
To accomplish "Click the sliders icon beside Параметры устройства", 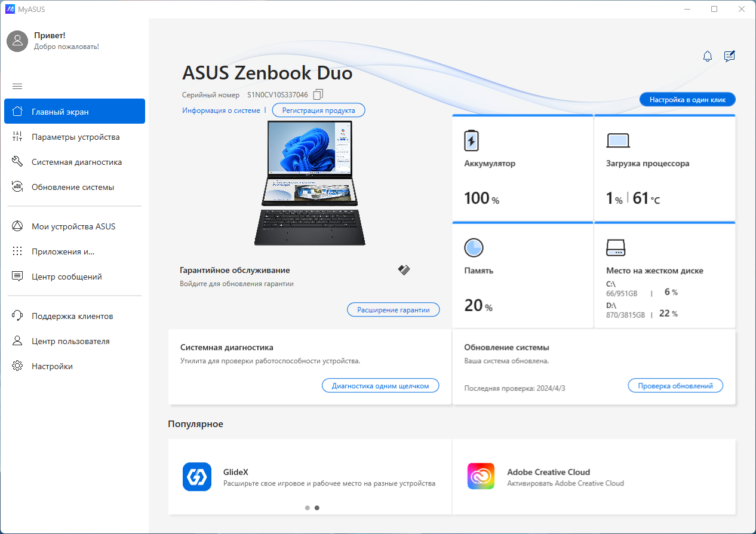I will pyautogui.click(x=18, y=137).
